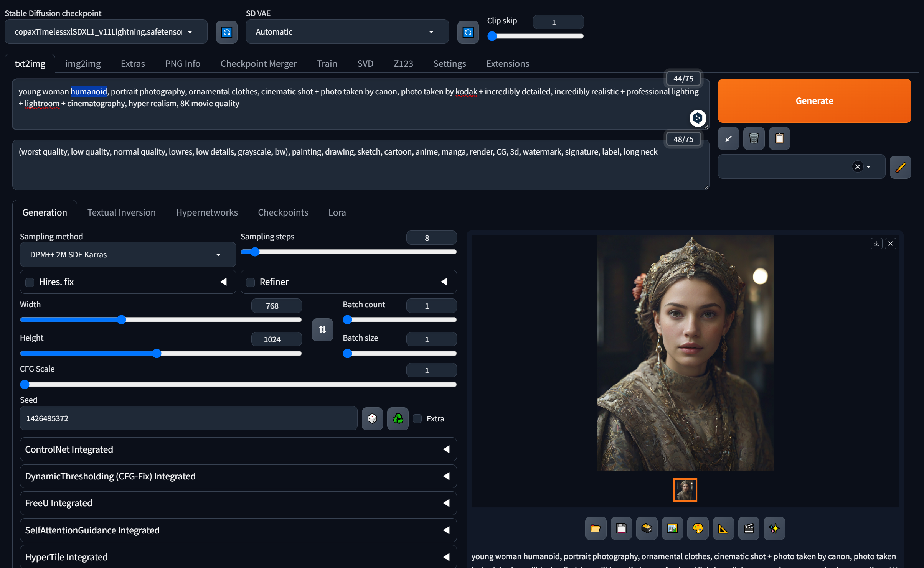Enable the Hires. fix checkbox
Viewport: 924px width, 568px height.
[30, 282]
